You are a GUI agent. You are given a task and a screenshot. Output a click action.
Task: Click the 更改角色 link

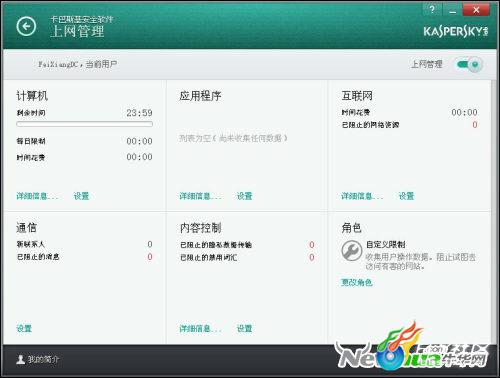click(356, 283)
